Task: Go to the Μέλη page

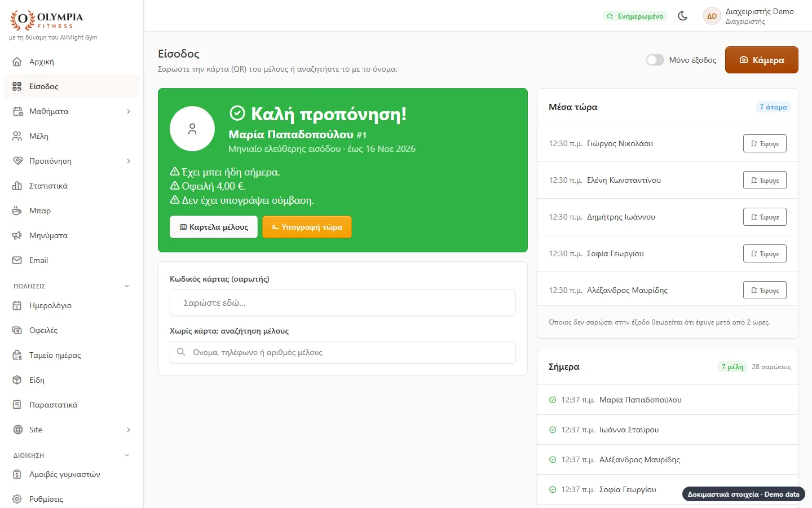Action: [72, 136]
